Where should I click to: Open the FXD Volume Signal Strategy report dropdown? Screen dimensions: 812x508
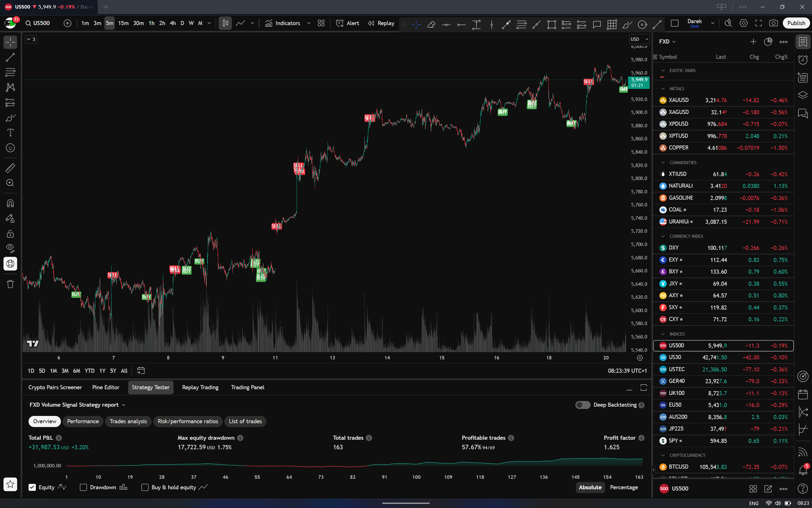pos(77,405)
